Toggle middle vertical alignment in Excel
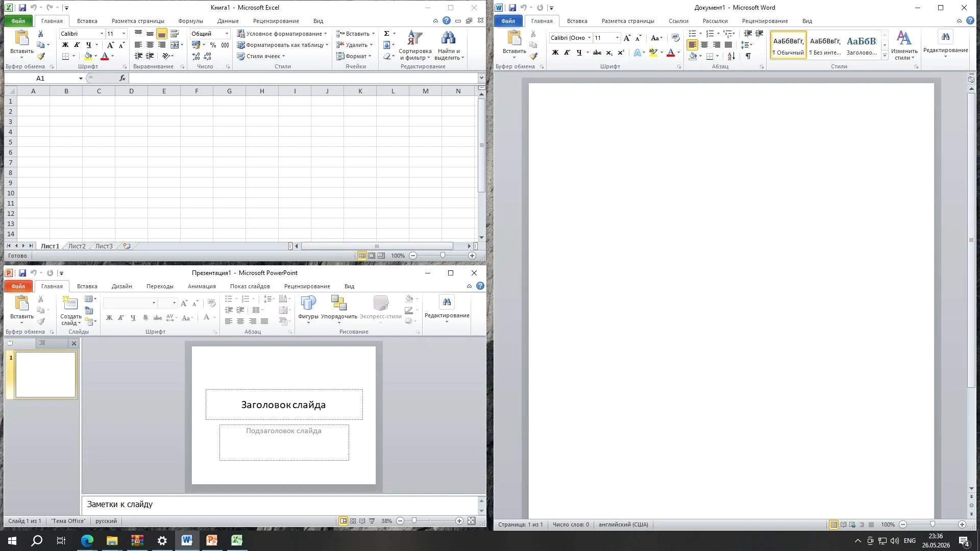This screenshot has width=980, height=551. [x=150, y=34]
